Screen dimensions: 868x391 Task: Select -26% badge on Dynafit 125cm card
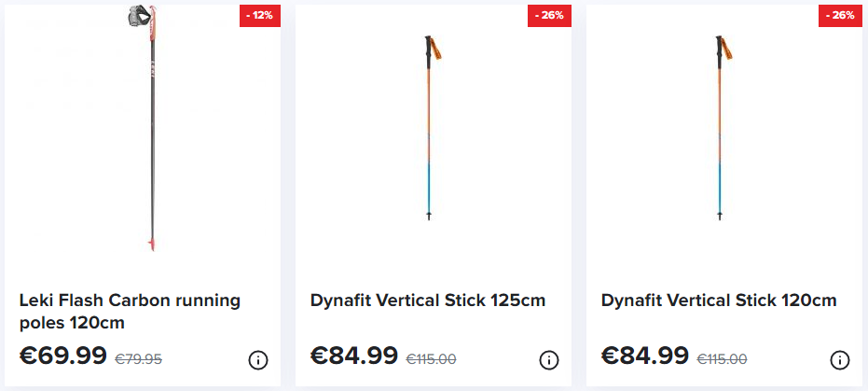point(549,16)
